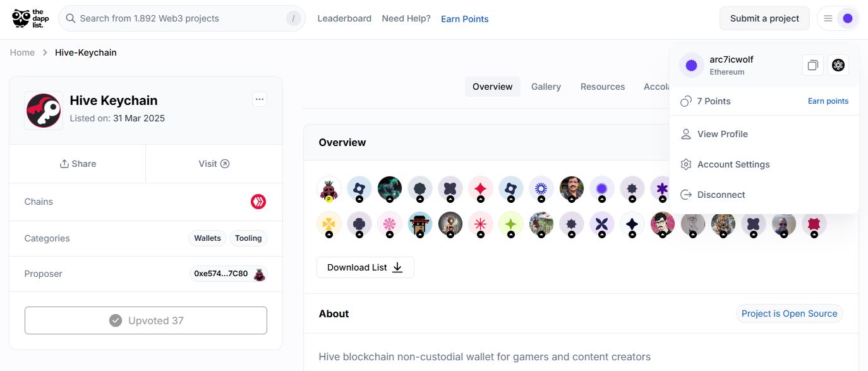Click Submit a project button

765,18
